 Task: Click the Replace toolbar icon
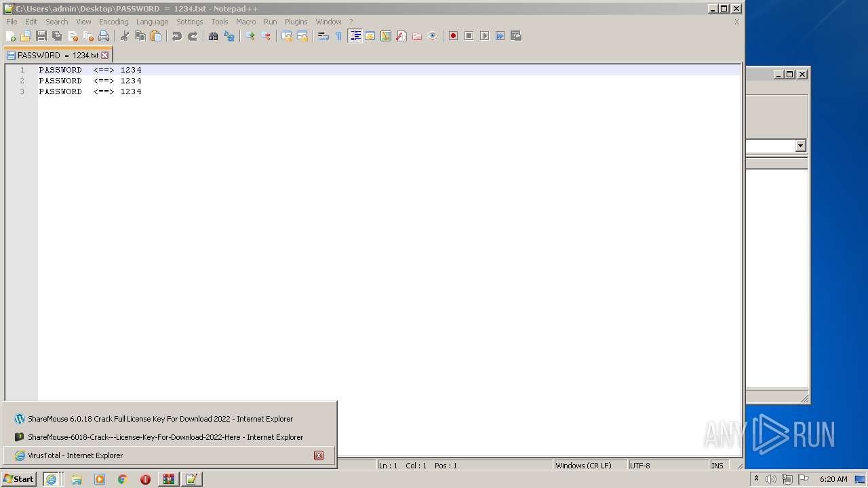click(x=229, y=36)
